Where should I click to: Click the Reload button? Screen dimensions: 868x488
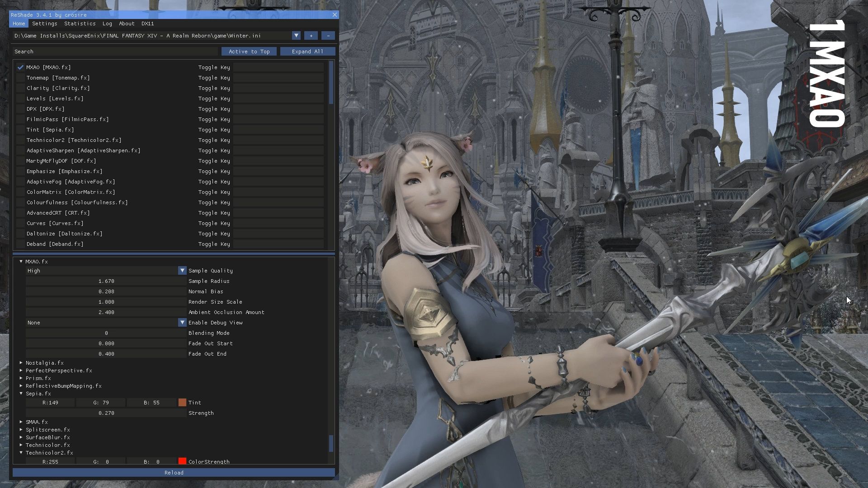point(174,473)
